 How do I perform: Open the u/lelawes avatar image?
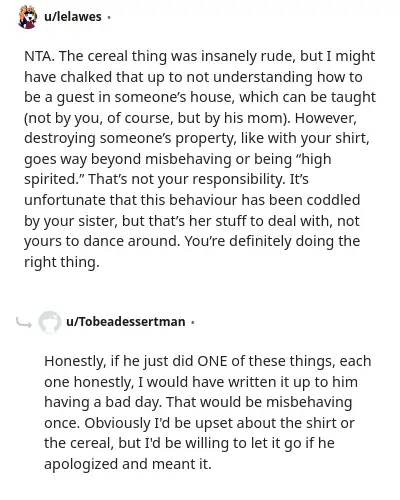28,17
